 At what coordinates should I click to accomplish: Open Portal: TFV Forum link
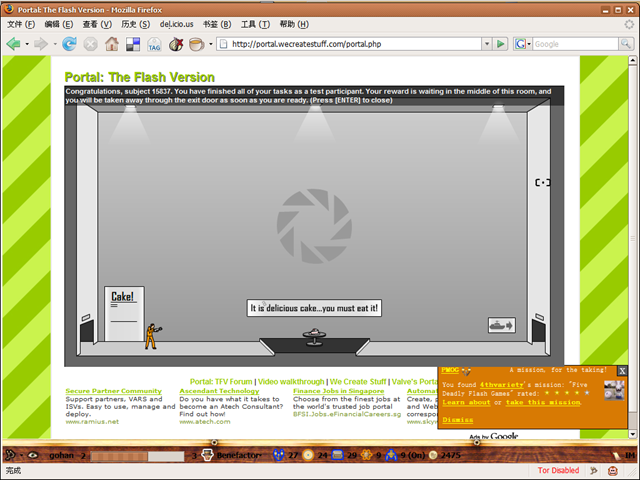tap(221, 382)
